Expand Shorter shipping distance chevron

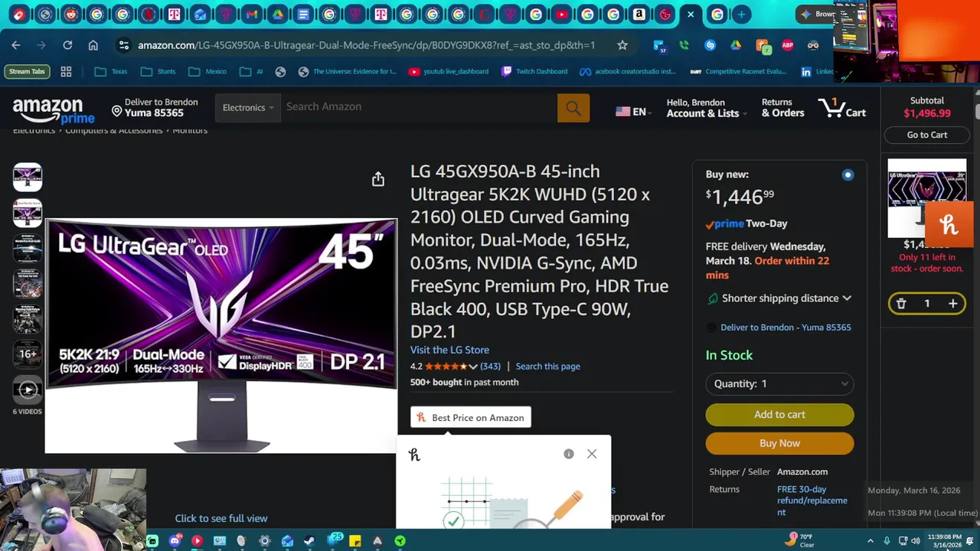(847, 298)
